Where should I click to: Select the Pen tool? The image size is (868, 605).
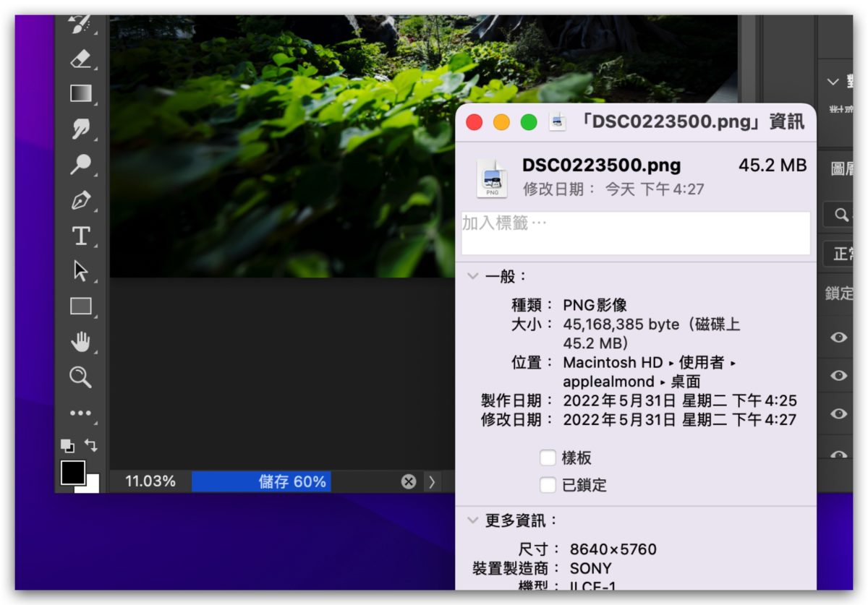coord(80,200)
